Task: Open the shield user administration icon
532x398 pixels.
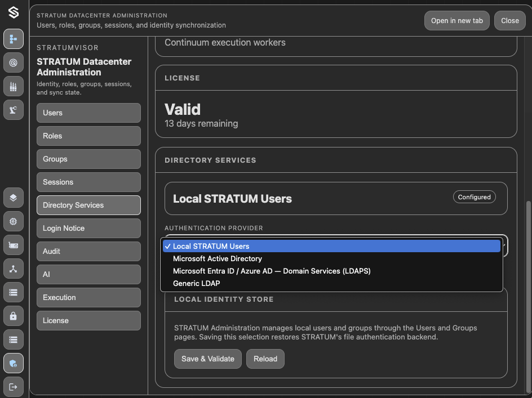Action: 14,364
